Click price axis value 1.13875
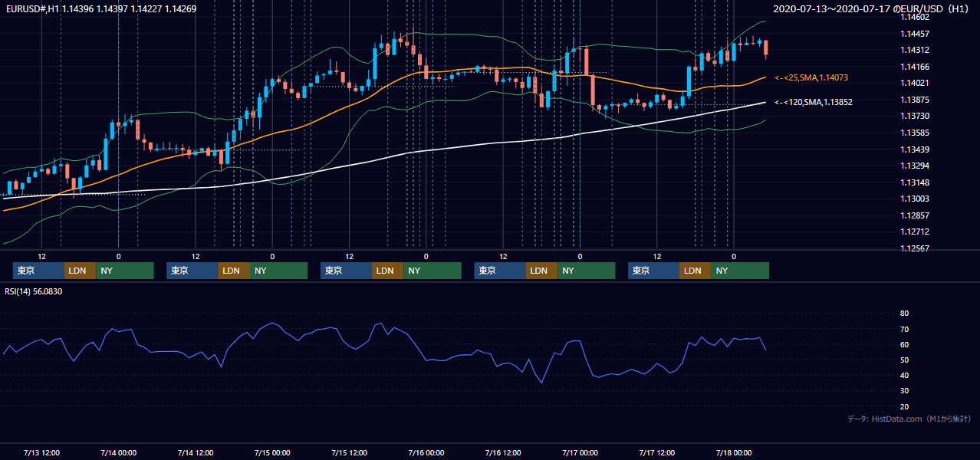 click(914, 100)
